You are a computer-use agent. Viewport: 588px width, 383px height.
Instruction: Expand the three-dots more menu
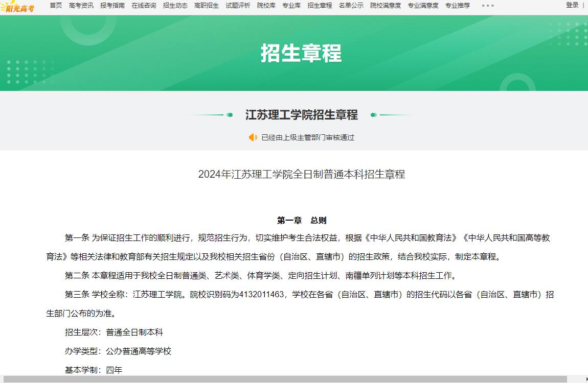tap(488, 6)
